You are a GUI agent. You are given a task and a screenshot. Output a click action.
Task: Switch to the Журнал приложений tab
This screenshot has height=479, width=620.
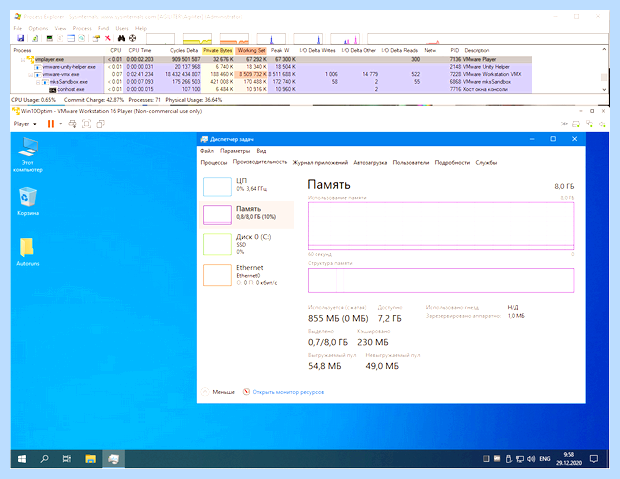coord(320,163)
